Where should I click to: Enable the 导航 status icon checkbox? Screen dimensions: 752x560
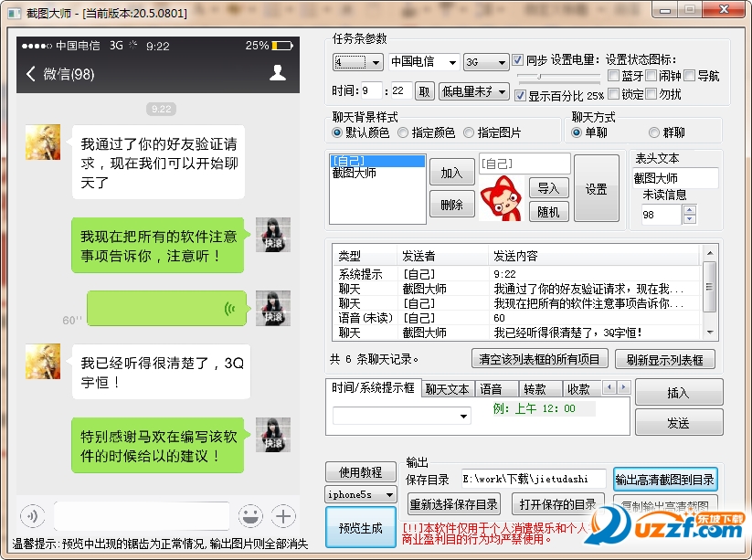click(690, 75)
